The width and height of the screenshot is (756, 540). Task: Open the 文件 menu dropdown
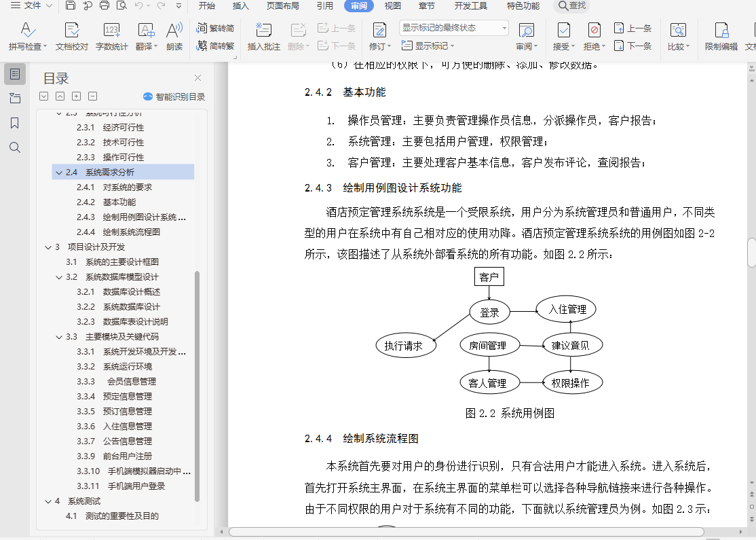[31, 6]
